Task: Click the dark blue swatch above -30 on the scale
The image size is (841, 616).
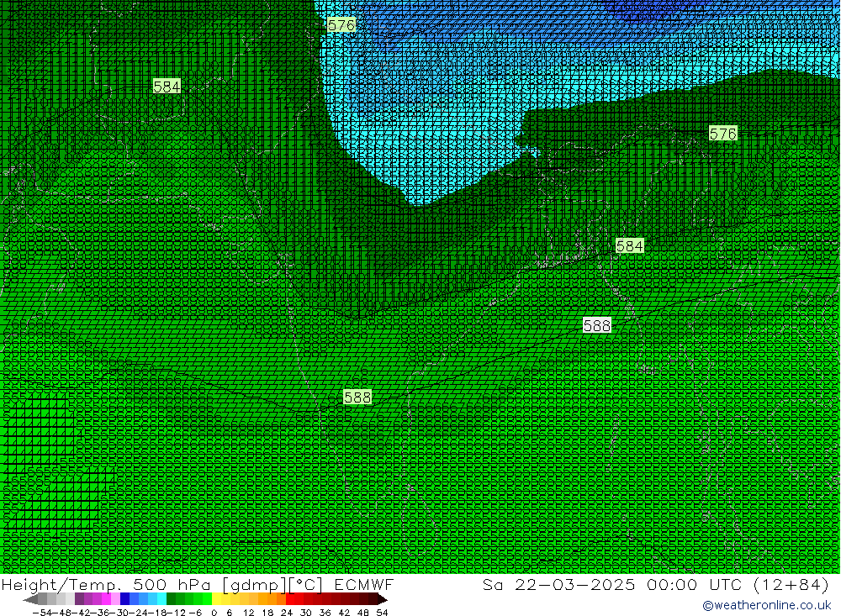Action: point(124,599)
